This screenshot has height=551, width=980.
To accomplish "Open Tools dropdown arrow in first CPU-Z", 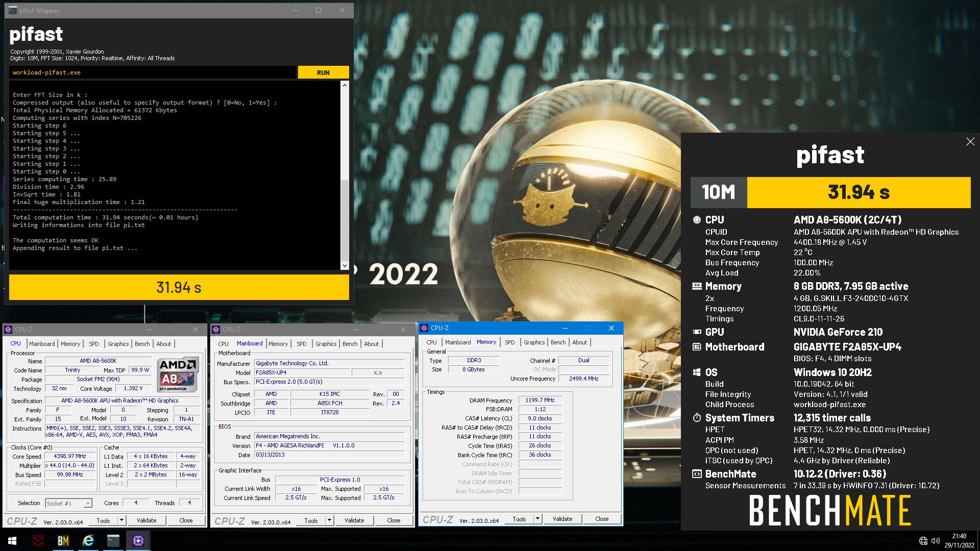I will (121, 520).
